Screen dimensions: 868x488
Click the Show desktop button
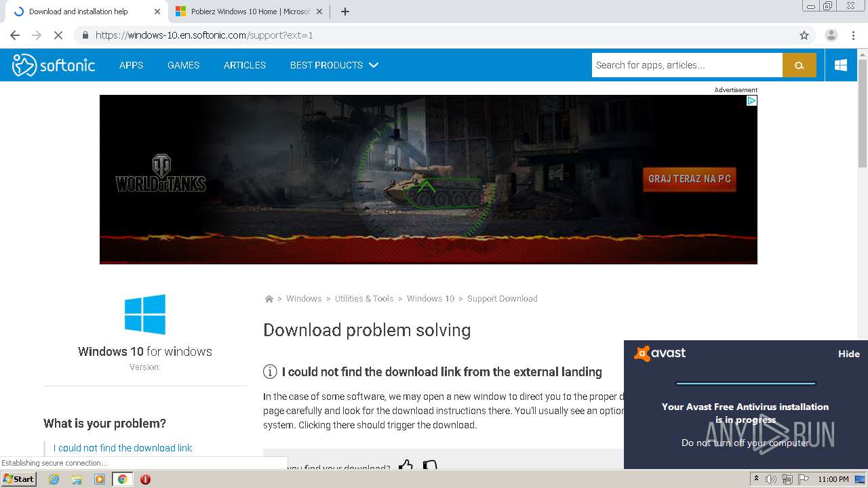(861, 479)
